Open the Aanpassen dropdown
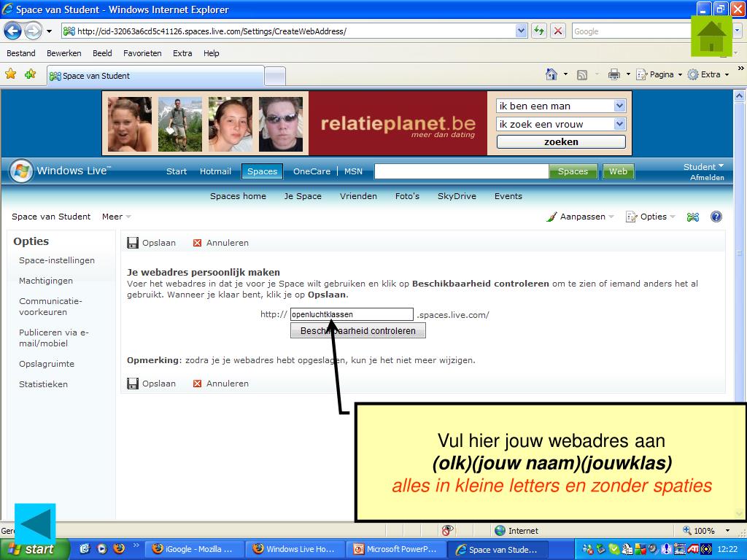Screen dimensions: 747x560 (580, 217)
